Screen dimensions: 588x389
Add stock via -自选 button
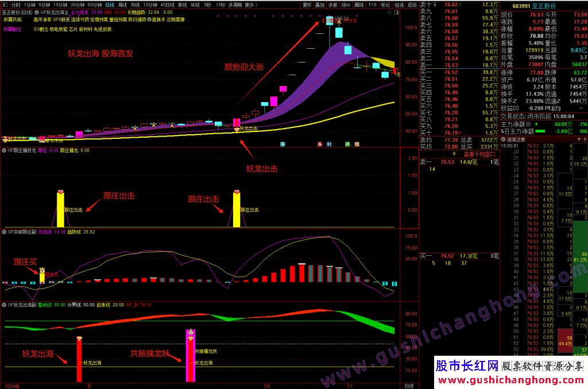click(x=399, y=5)
